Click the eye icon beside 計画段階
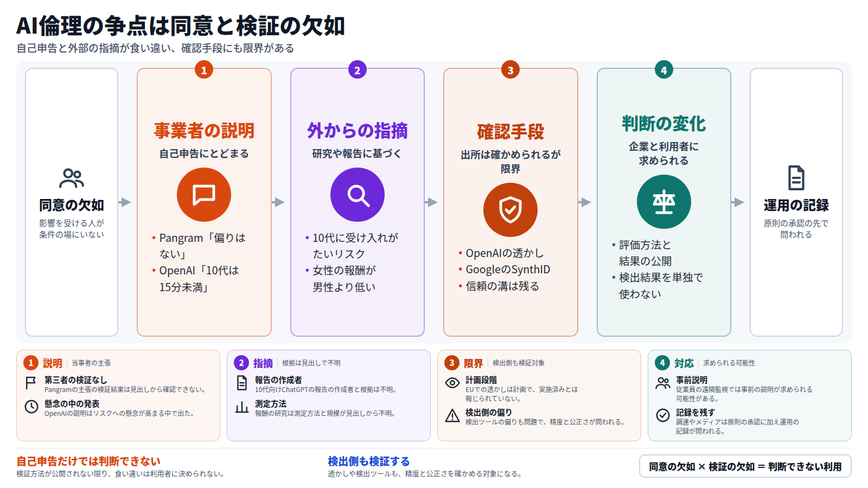Screen dimensions: 868x488 (x=452, y=383)
